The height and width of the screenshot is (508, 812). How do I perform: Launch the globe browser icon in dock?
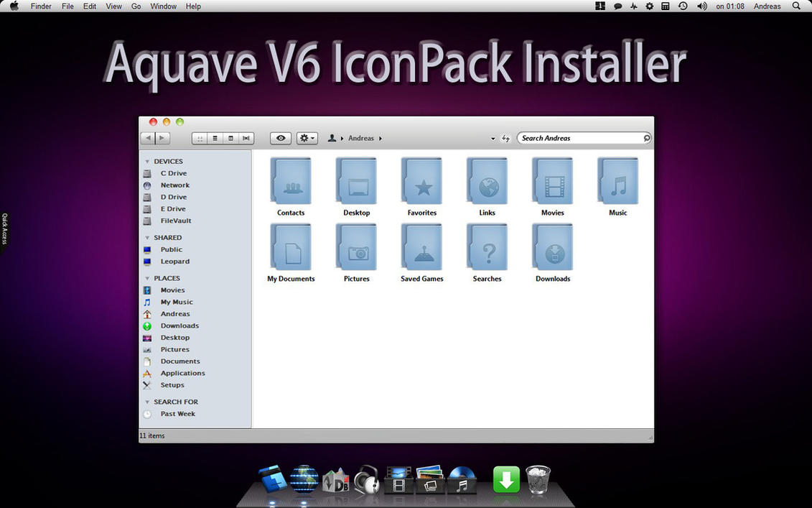click(304, 479)
